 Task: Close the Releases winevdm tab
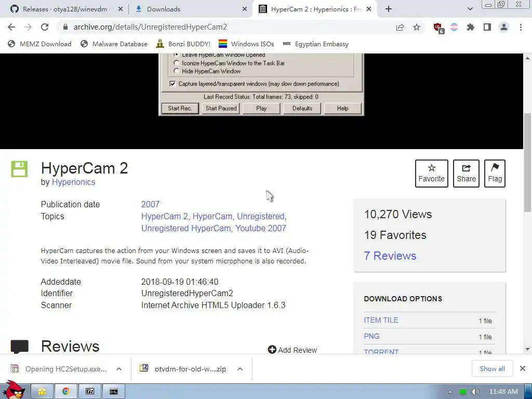(121, 9)
